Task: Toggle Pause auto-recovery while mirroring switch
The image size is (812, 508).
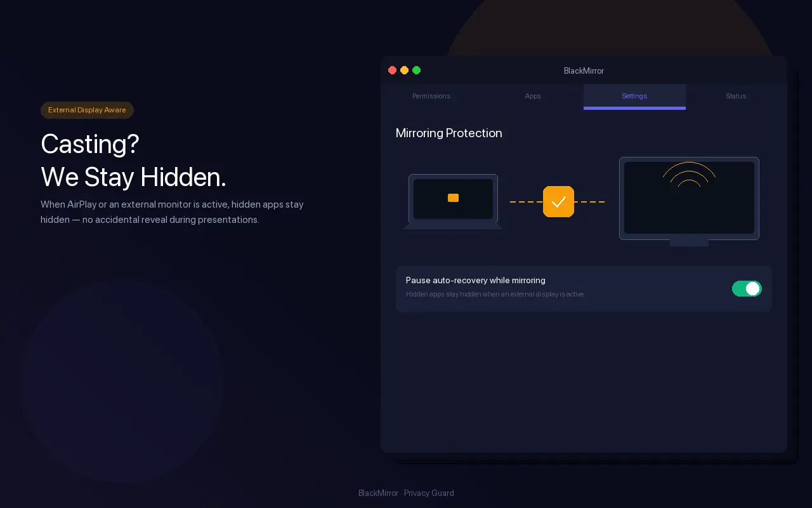Action: click(x=747, y=289)
